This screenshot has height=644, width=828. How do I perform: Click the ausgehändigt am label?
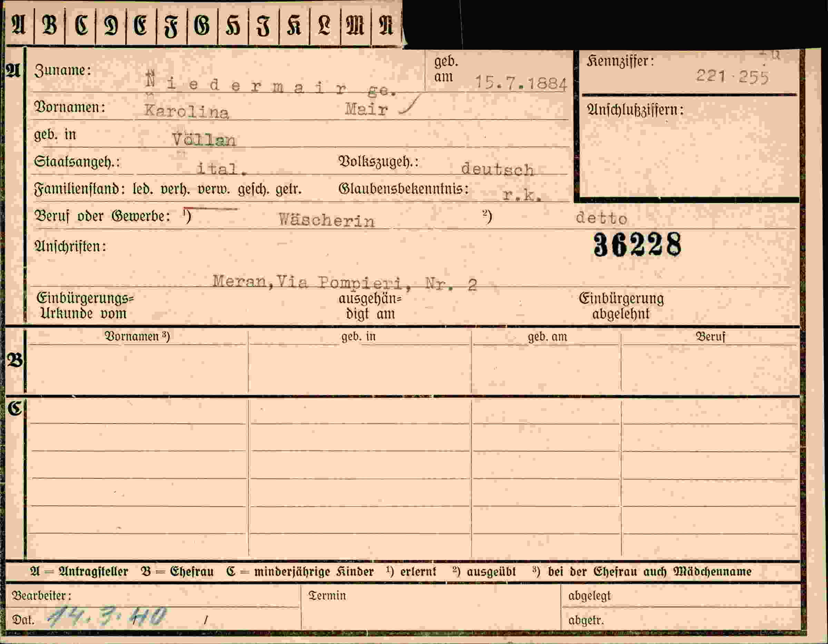[370, 306]
